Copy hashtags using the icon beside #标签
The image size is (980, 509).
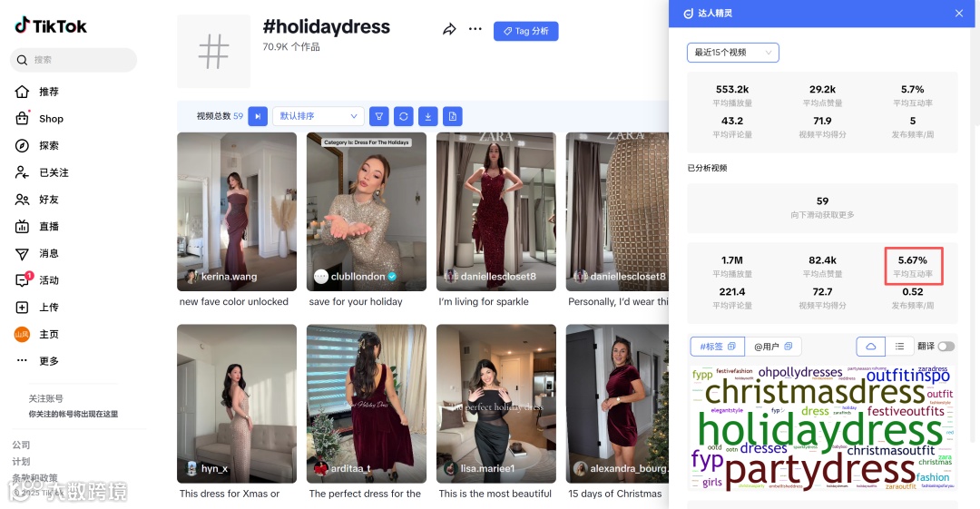[732, 346]
